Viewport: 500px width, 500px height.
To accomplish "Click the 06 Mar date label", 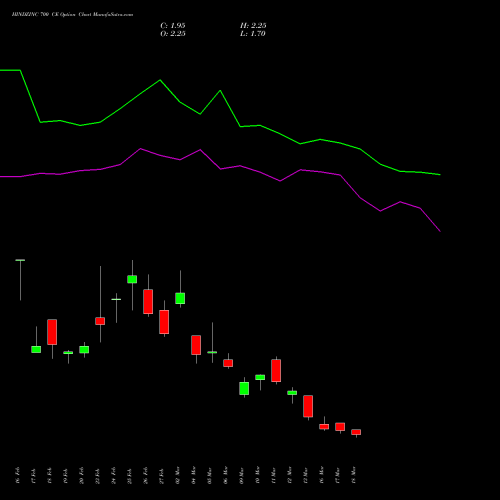I will [226, 475].
